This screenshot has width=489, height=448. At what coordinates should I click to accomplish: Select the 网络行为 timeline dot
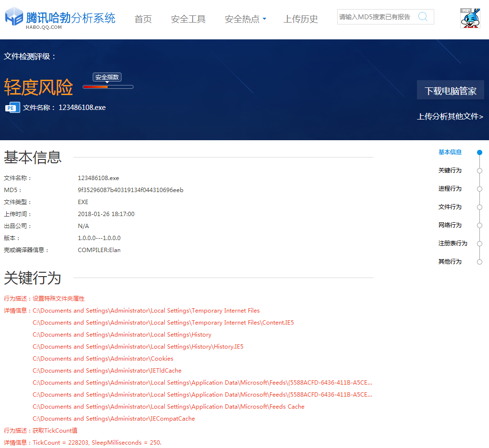(x=480, y=225)
